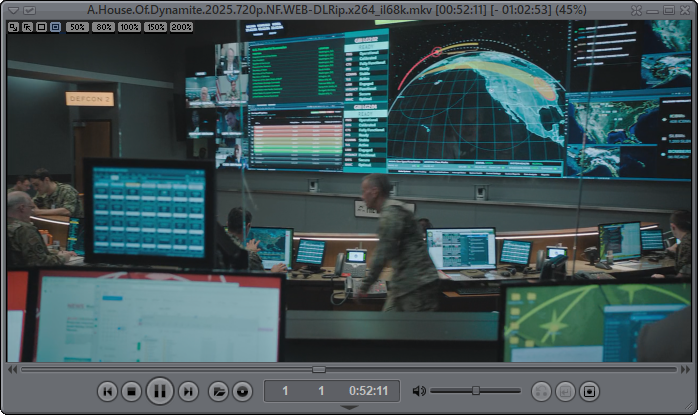
Task: Click the previous track button
Action: 107,391
